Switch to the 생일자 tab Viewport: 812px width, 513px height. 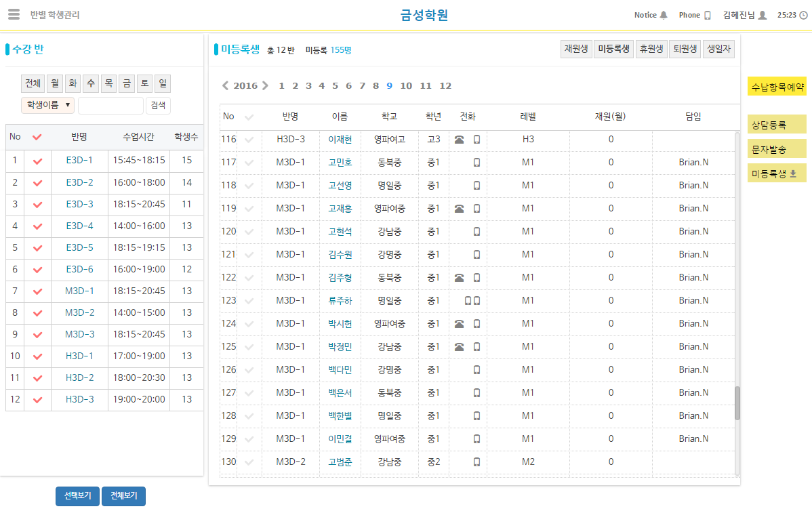click(718, 49)
